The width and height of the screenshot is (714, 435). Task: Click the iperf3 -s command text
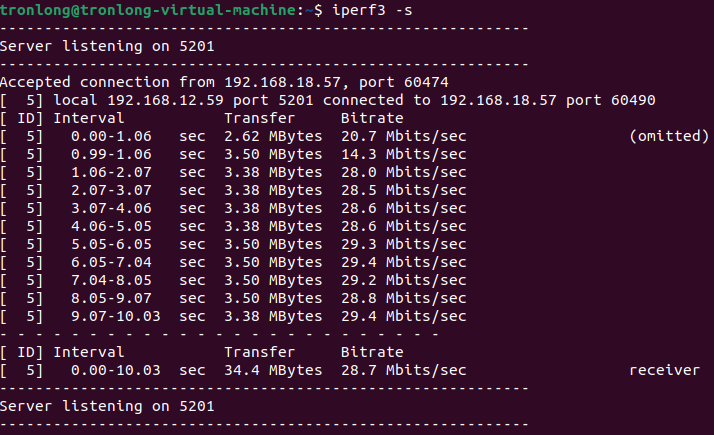point(372,10)
